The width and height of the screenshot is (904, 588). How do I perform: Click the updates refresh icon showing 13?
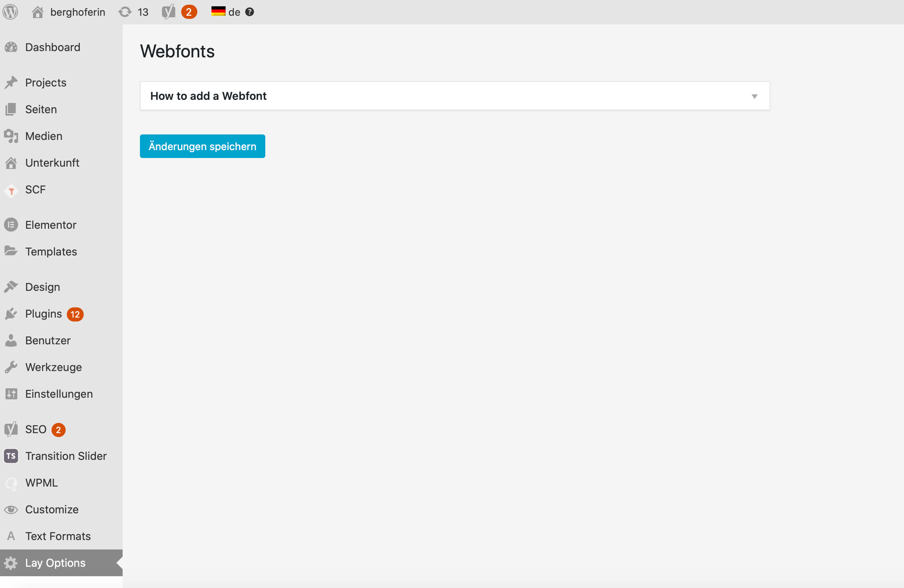tap(125, 12)
